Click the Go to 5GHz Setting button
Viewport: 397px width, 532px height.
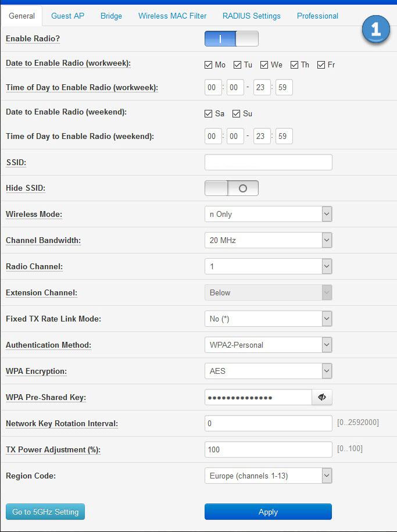click(x=45, y=512)
